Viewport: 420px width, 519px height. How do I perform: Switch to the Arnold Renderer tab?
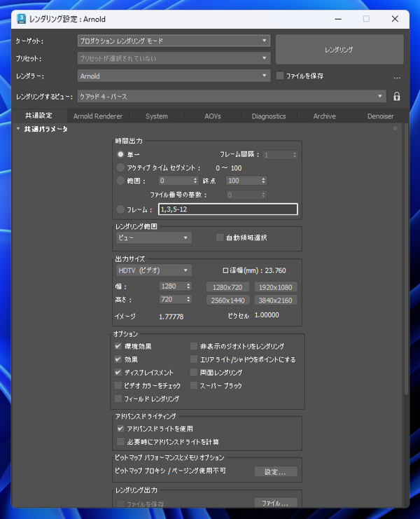tap(98, 116)
